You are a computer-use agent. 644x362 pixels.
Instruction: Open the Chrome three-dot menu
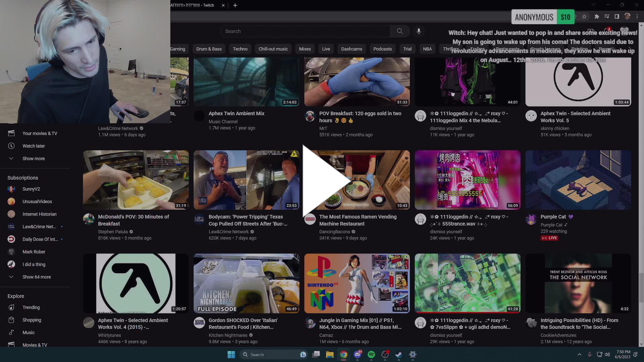pos(637,16)
